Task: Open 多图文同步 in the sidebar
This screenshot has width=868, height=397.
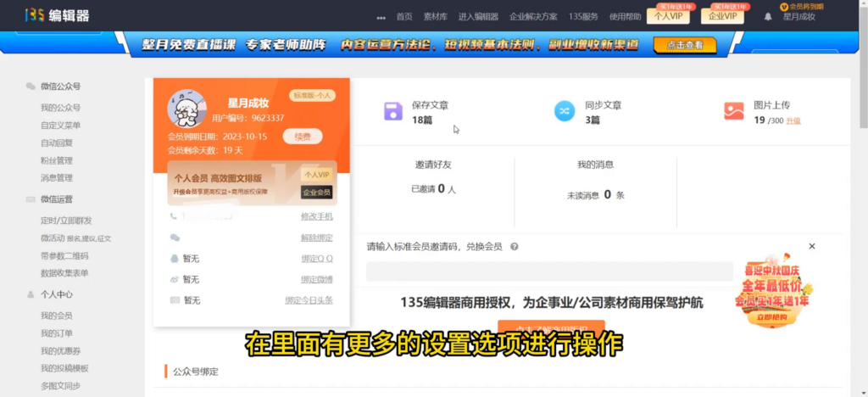Action: pos(60,386)
